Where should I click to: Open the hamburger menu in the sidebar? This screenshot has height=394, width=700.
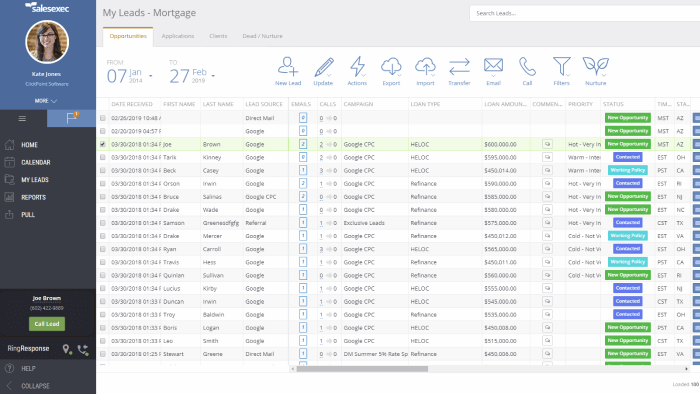coord(22,118)
